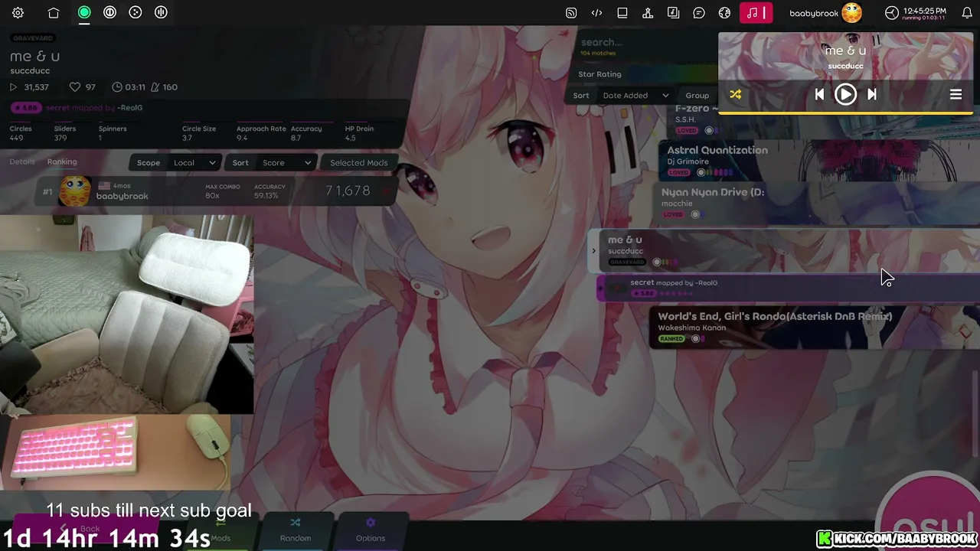
Task: Open baabybrook's #1 leaderboard score
Action: (216, 191)
